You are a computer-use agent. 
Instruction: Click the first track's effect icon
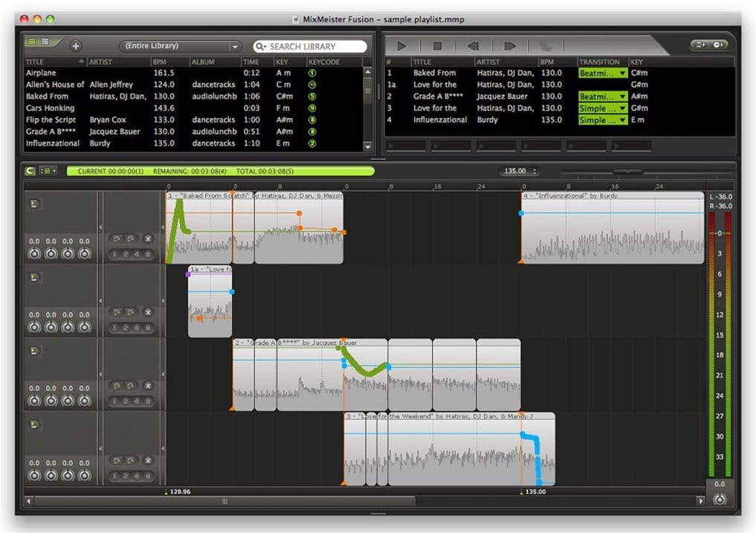tap(34, 204)
